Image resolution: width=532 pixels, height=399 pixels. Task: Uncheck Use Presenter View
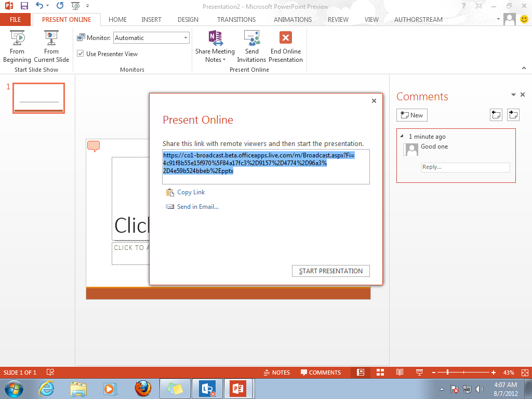81,54
